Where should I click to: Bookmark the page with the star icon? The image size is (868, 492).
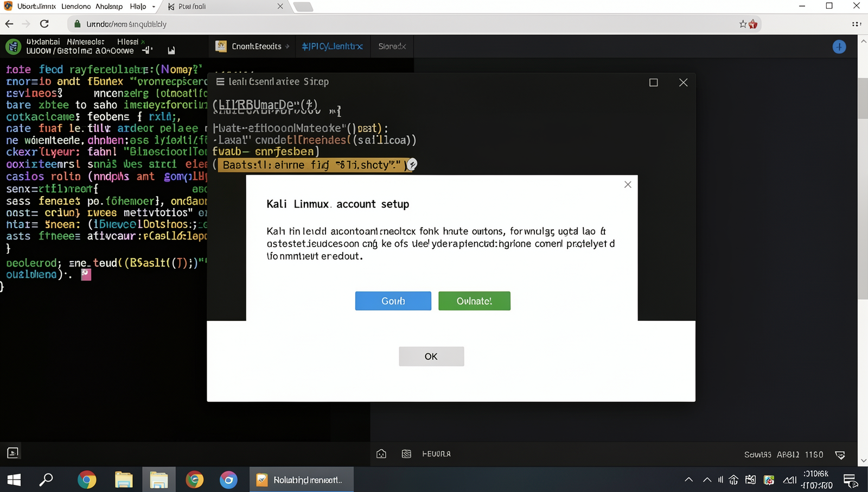743,24
